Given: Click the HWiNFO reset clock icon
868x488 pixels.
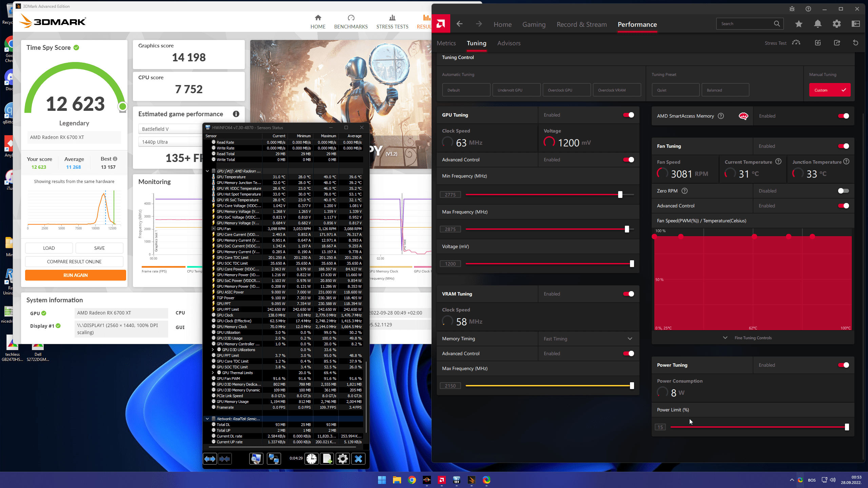Looking at the screenshot, I should (x=311, y=459).
